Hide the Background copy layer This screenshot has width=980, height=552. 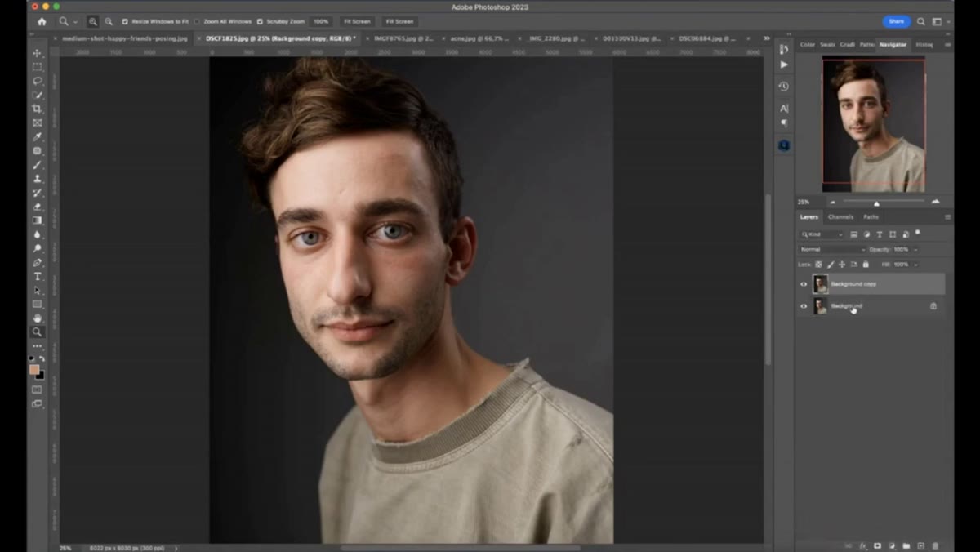[x=804, y=284]
